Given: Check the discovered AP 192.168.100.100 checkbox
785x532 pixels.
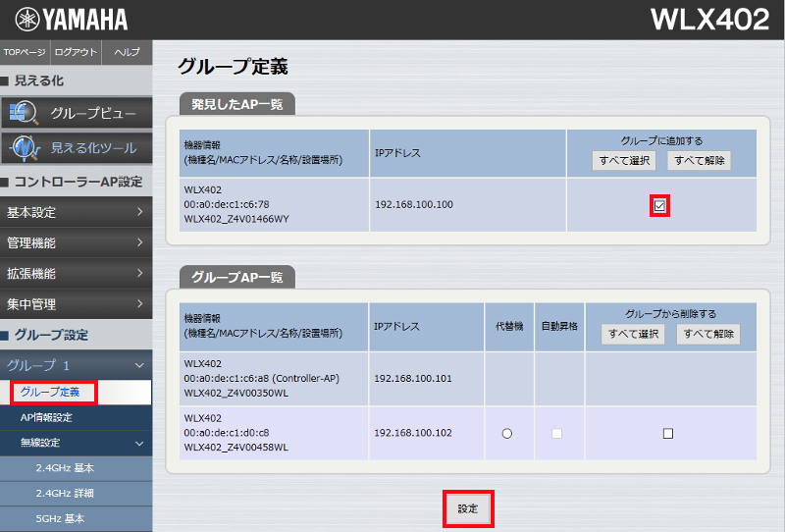Looking at the screenshot, I should (x=660, y=205).
